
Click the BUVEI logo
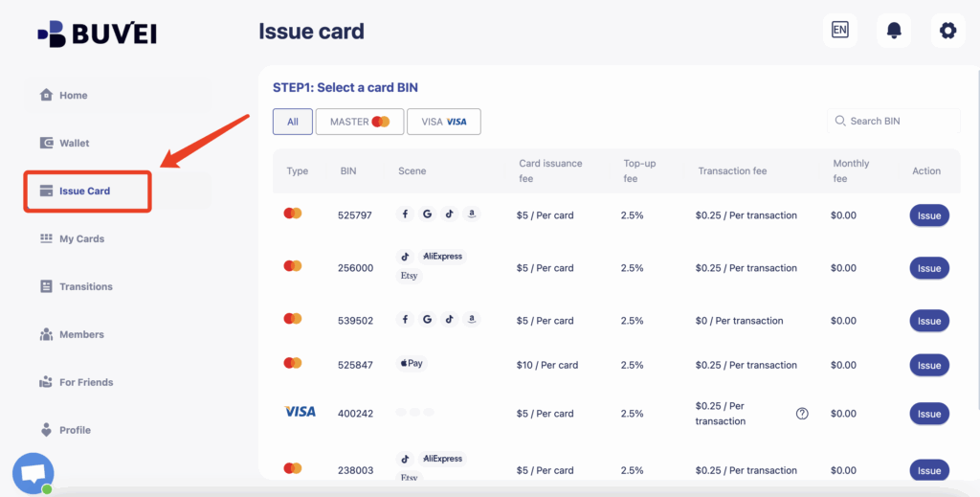[97, 34]
